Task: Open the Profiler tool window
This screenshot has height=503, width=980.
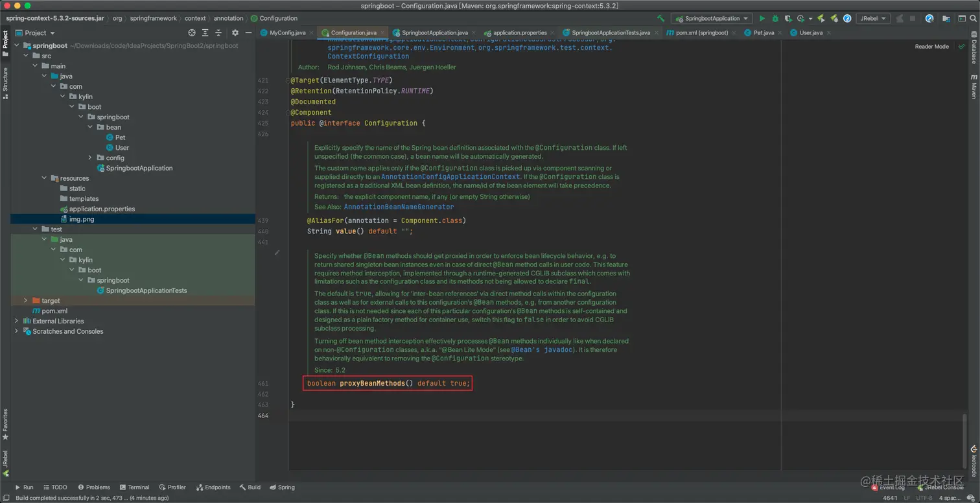Action: click(x=172, y=487)
